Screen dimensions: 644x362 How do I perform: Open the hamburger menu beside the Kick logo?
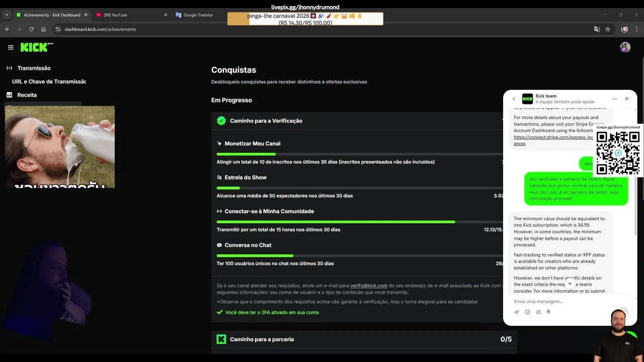[x=11, y=47]
